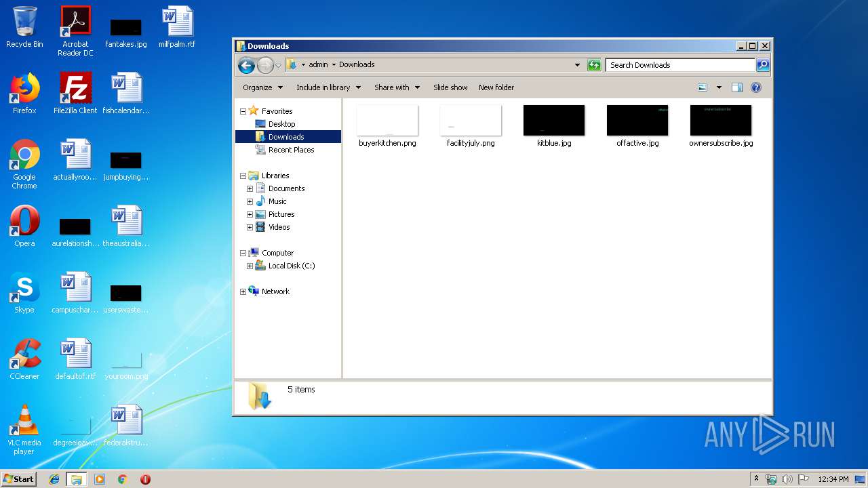This screenshot has height=488, width=868.
Task: Select the actuallyroo document on desktop
Action: pyautogui.click(x=75, y=160)
